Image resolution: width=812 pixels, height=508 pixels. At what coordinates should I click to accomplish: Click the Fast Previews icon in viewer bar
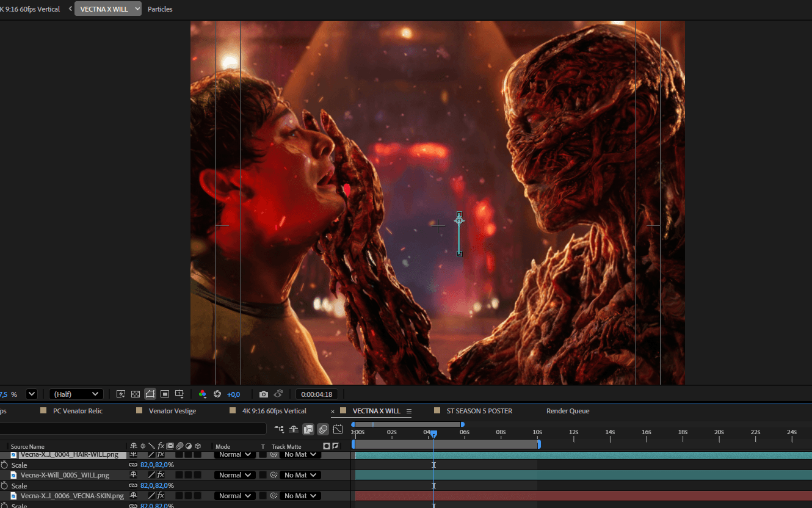click(x=121, y=394)
